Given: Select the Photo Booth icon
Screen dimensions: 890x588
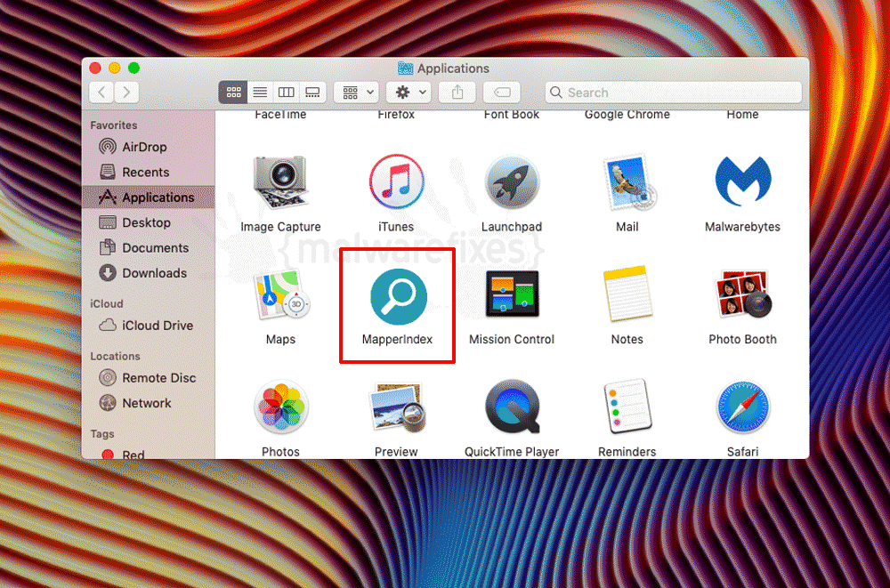Looking at the screenshot, I should point(742,294).
